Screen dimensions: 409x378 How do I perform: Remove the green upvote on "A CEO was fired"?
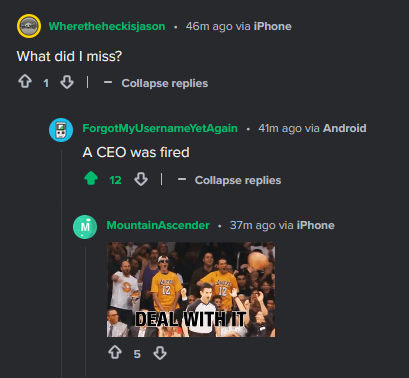91,179
